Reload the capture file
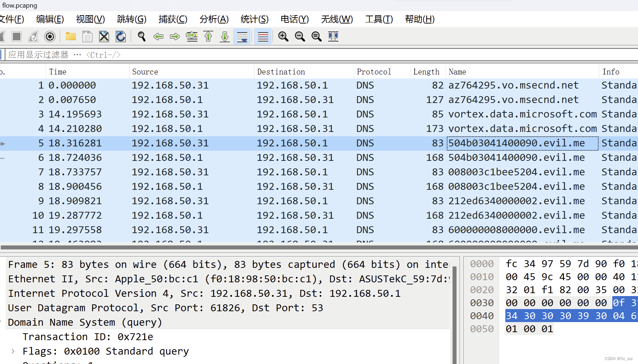The height and width of the screenshot is (364, 638). (121, 36)
